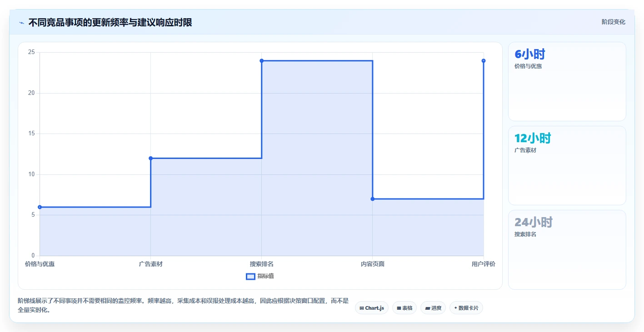Click the y-axis value 25
This screenshot has height=332, width=644.
click(x=31, y=53)
